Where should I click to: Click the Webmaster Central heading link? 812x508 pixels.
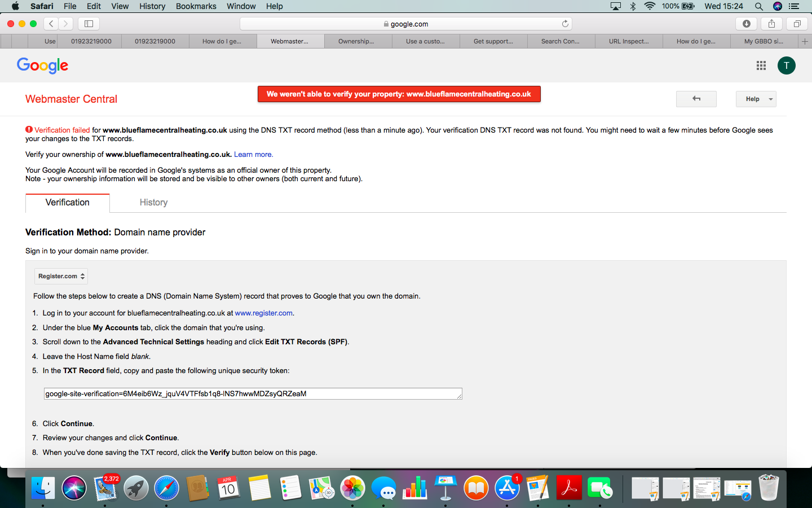tap(71, 99)
